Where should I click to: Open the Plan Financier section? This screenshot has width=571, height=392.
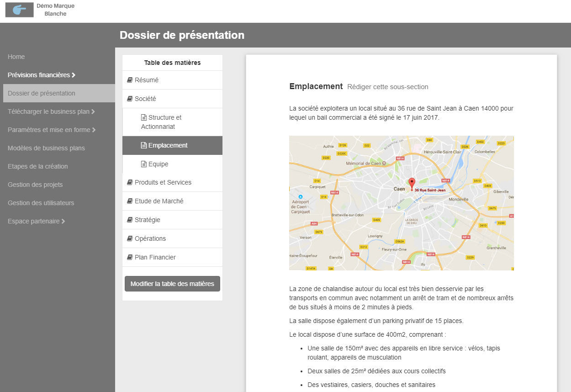pyautogui.click(x=172, y=257)
